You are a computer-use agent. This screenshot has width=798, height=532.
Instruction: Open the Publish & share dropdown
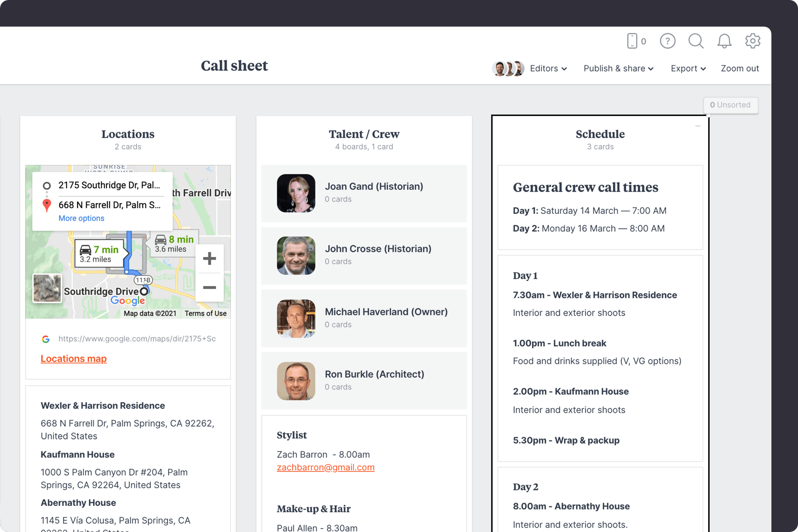(x=619, y=69)
